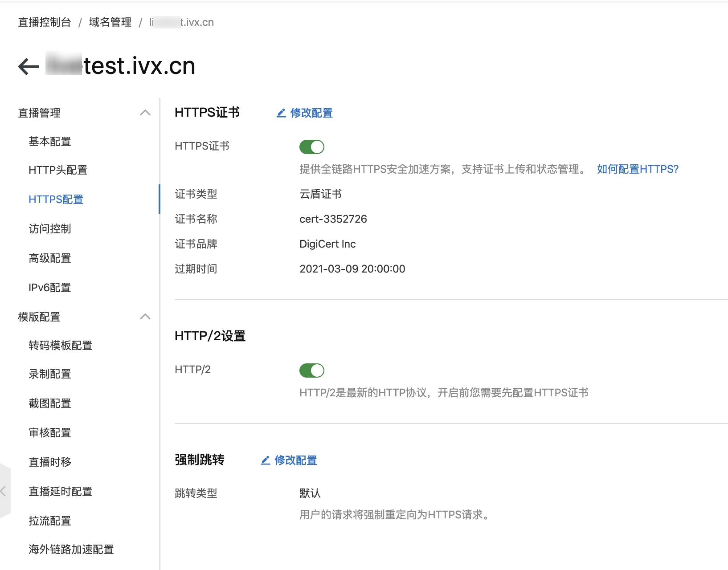The height and width of the screenshot is (570, 728).
Task: Select 访问控制 in the sidebar menu
Action: pyautogui.click(x=49, y=228)
